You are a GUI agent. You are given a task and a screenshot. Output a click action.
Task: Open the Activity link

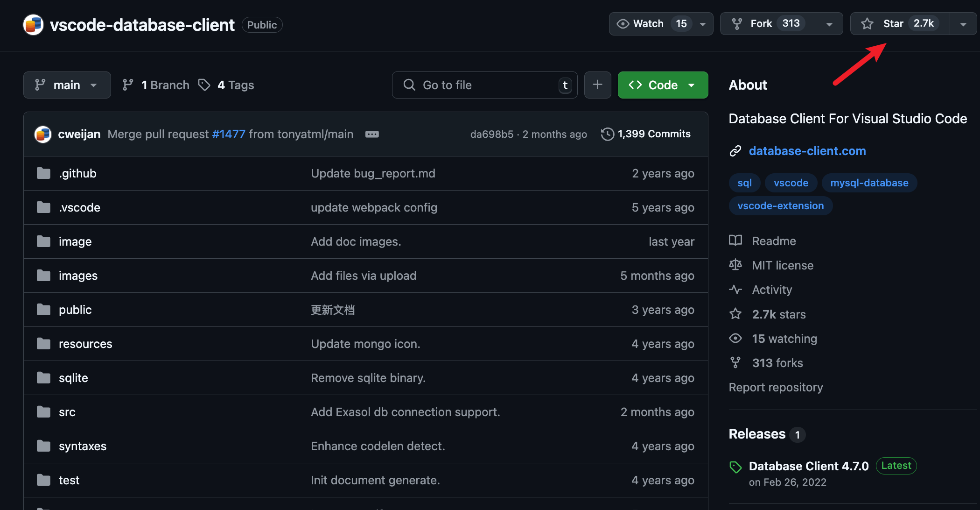coord(772,290)
